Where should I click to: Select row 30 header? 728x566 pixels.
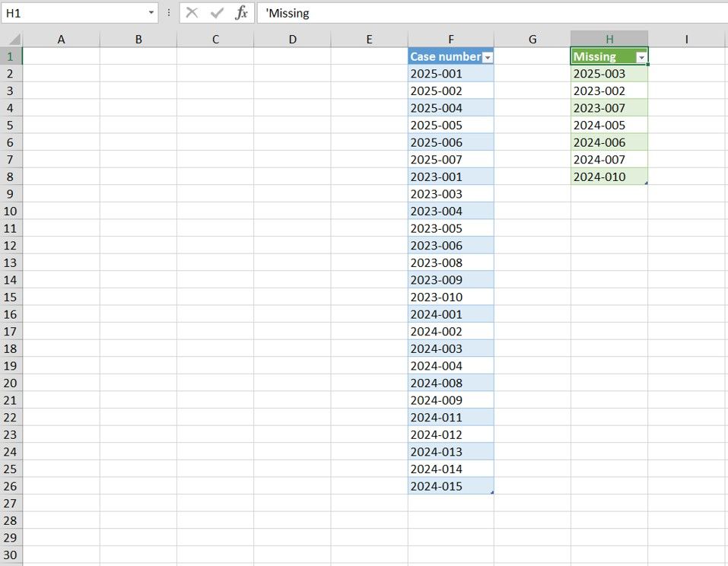tap(11, 555)
